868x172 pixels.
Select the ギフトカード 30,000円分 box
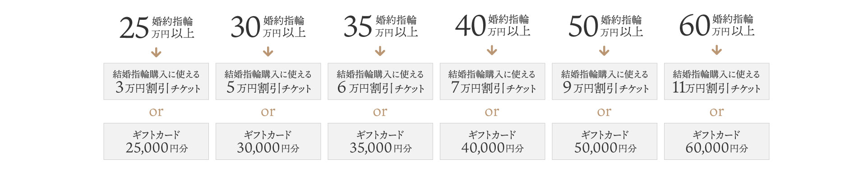click(x=268, y=141)
